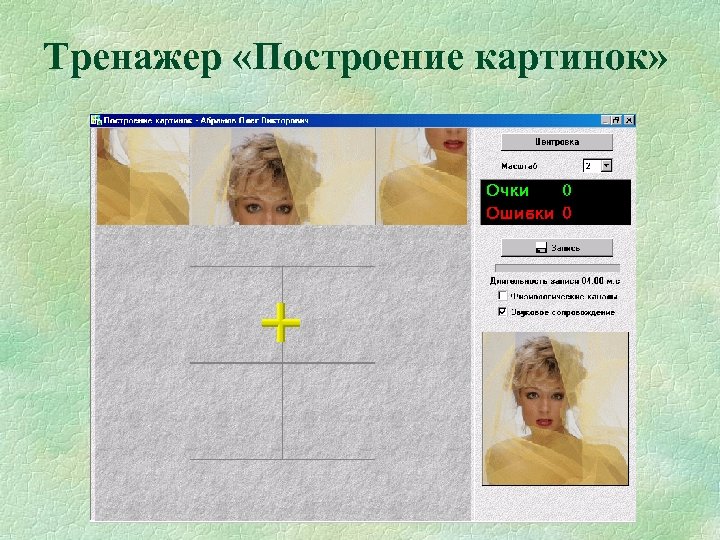Click the Центровка button
The image size is (720, 540).
557,142
